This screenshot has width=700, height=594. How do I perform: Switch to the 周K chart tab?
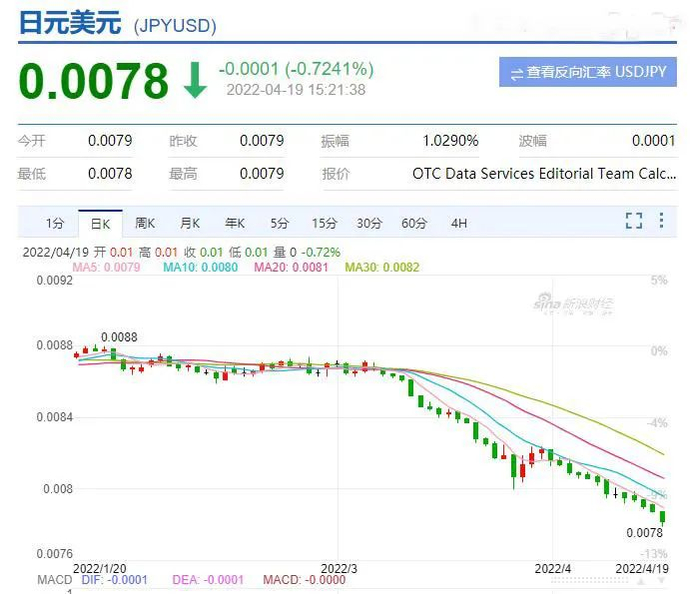pyautogui.click(x=145, y=223)
